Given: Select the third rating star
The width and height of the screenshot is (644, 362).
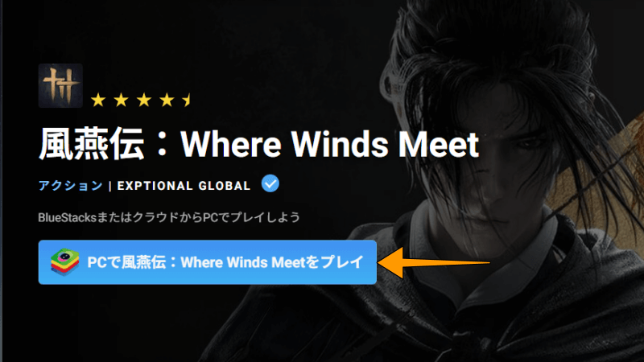Looking at the screenshot, I should point(144,100).
